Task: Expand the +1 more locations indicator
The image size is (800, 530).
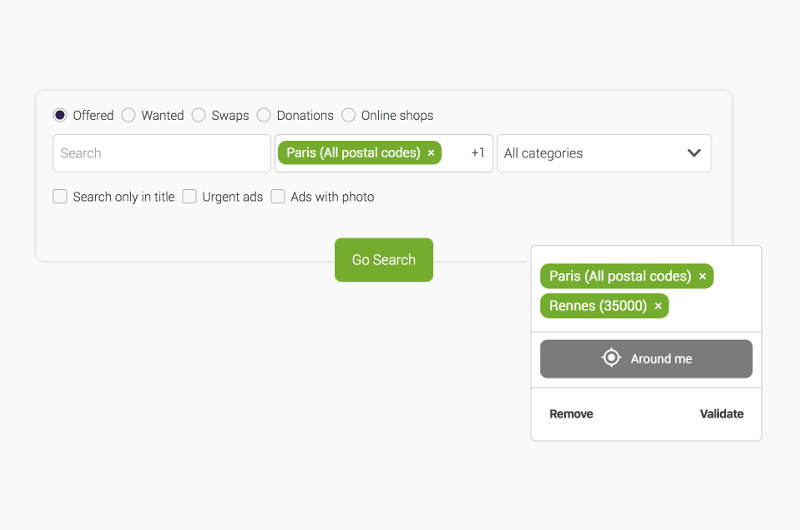Action: click(x=478, y=153)
